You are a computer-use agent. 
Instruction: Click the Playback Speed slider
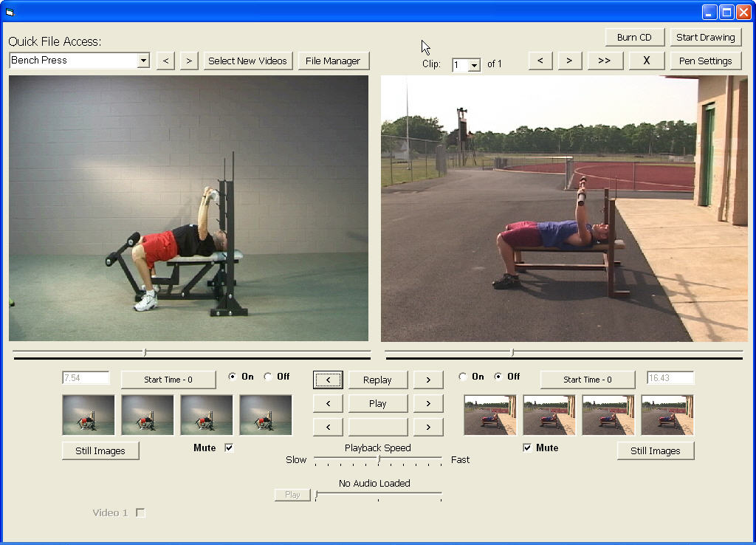point(378,459)
